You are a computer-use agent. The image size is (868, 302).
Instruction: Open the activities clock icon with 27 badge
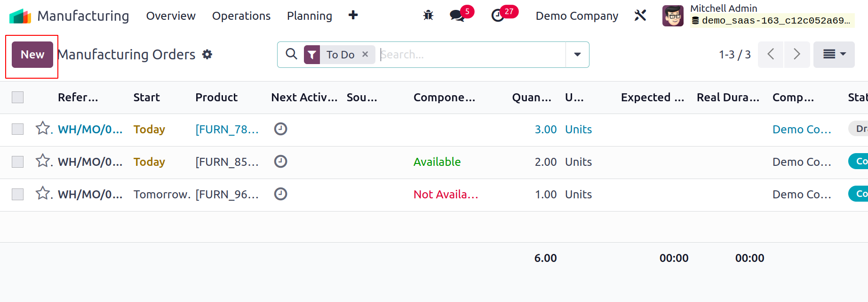tap(497, 16)
